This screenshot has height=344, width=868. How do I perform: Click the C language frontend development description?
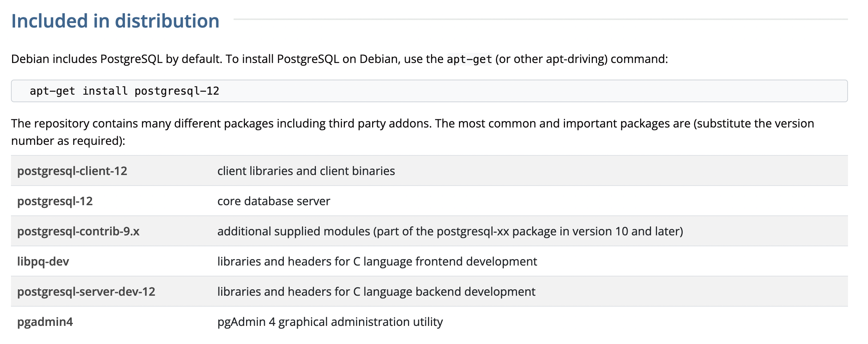(377, 261)
